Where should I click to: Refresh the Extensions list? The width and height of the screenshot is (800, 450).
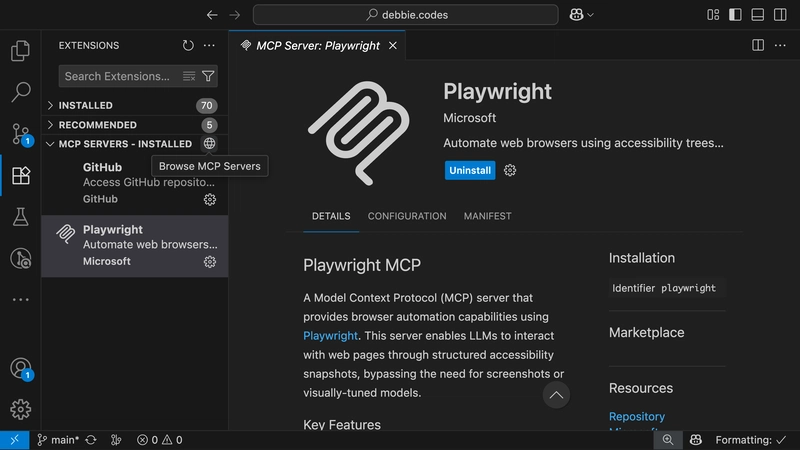[x=188, y=45]
